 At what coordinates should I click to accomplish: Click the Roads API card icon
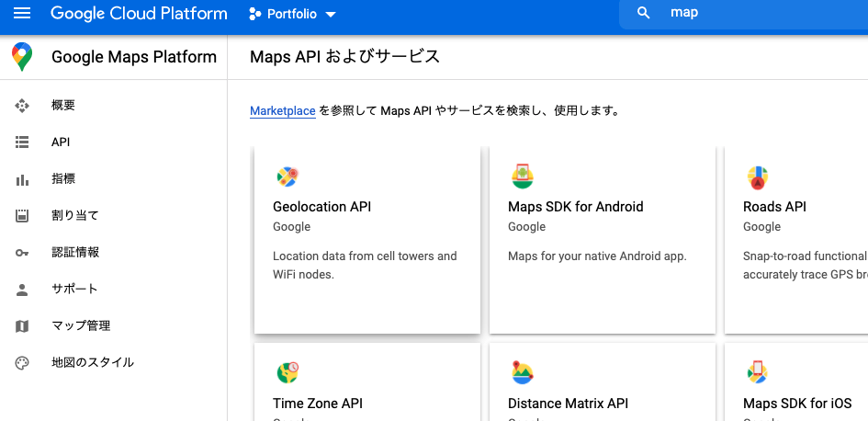pyautogui.click(x=757, y=177)
